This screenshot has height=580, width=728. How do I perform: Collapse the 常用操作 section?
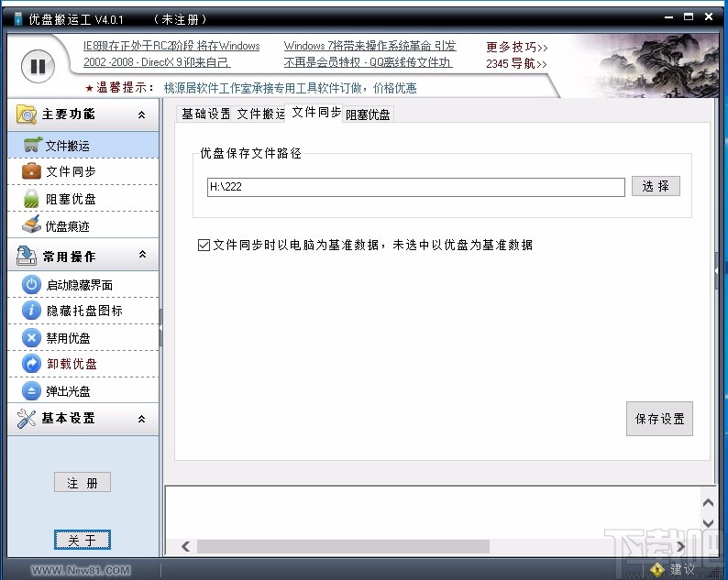tap(142, 254)
